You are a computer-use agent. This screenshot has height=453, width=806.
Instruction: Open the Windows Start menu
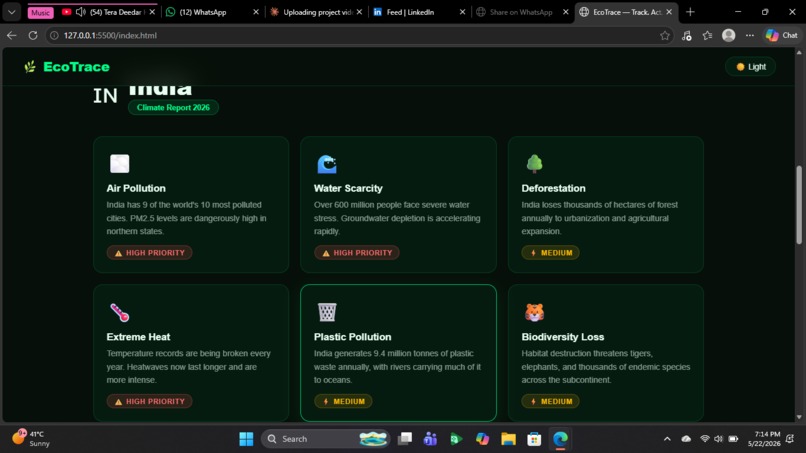246,439
